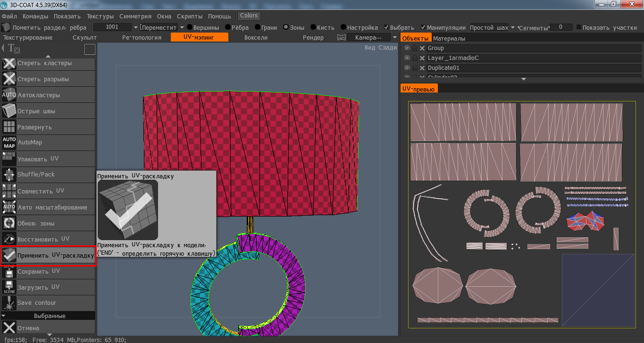Enable the Показать участки checkbox
The width and height of the screenshot is (644, 343).
pyautogui.click(x=579, y=27)
